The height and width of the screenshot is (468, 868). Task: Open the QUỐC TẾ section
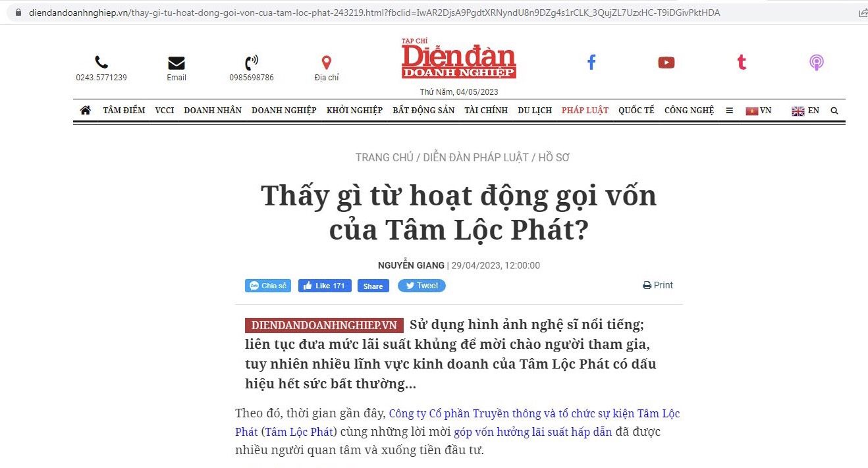click(636, 111)
